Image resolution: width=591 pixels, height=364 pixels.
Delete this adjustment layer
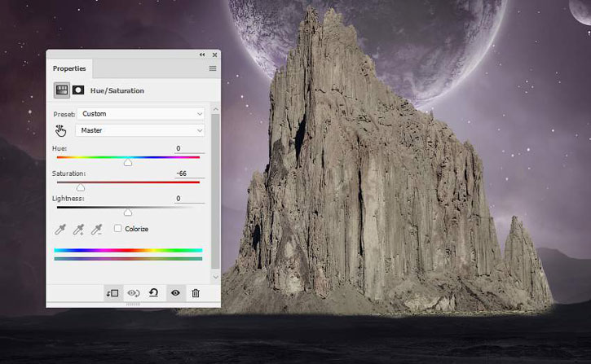point(196,293)
